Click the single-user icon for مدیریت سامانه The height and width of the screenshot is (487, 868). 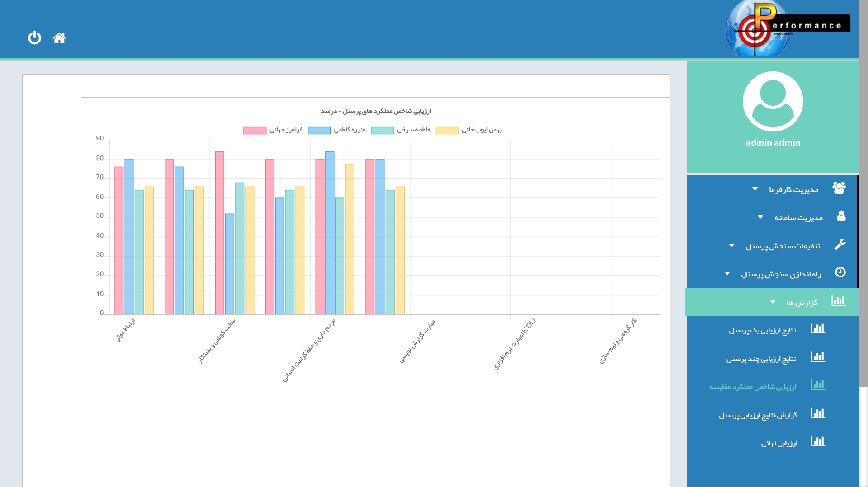(x=841, y=216)
